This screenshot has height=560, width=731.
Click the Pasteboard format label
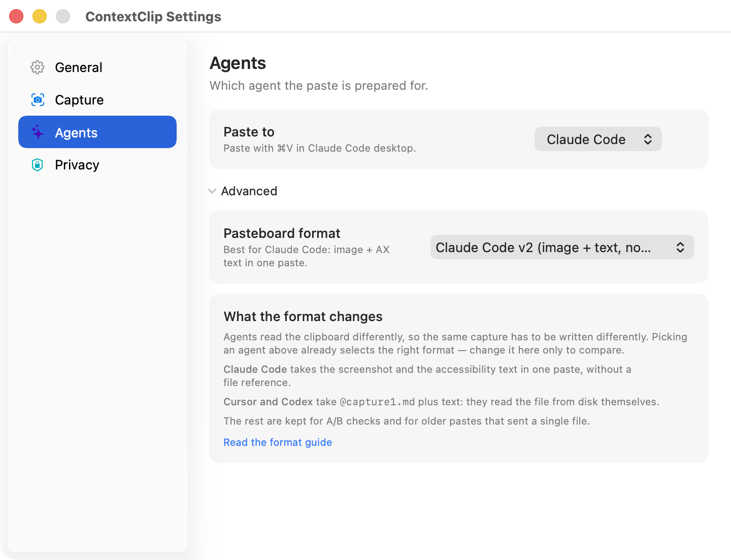click(282, 233)
